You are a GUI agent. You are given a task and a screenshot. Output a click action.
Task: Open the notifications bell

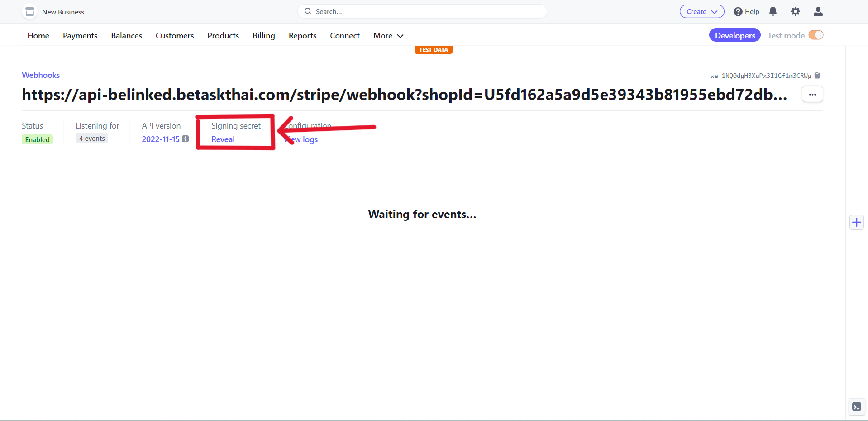[x=773, y=12]
